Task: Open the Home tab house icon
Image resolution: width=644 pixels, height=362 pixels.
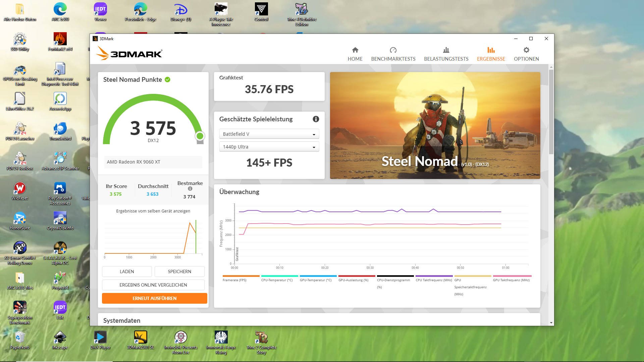Action: click(355, 50)
